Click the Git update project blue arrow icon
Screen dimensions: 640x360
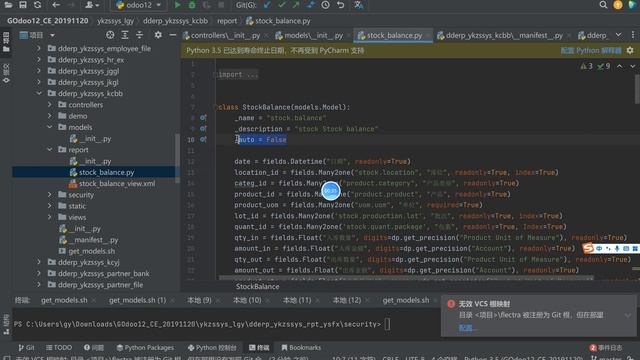pos(267,5)
